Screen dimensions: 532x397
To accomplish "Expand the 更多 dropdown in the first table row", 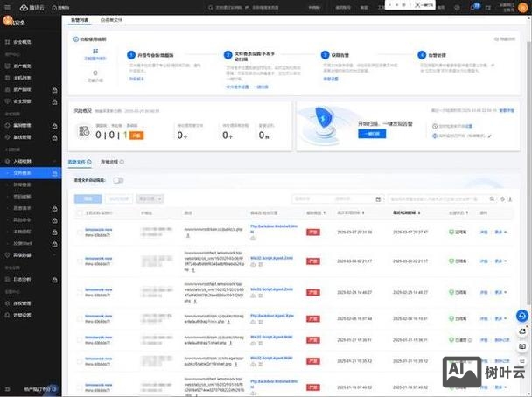I will (501, 232).
